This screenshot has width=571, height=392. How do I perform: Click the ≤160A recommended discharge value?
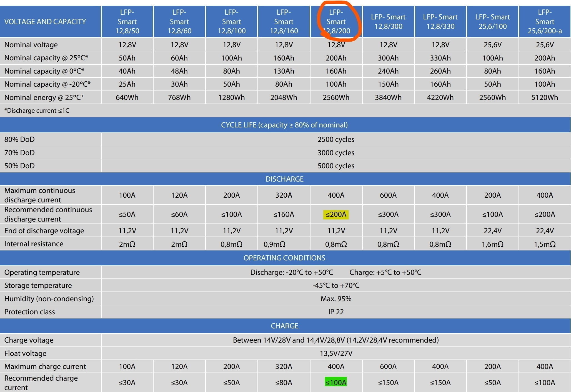(284, 214)
